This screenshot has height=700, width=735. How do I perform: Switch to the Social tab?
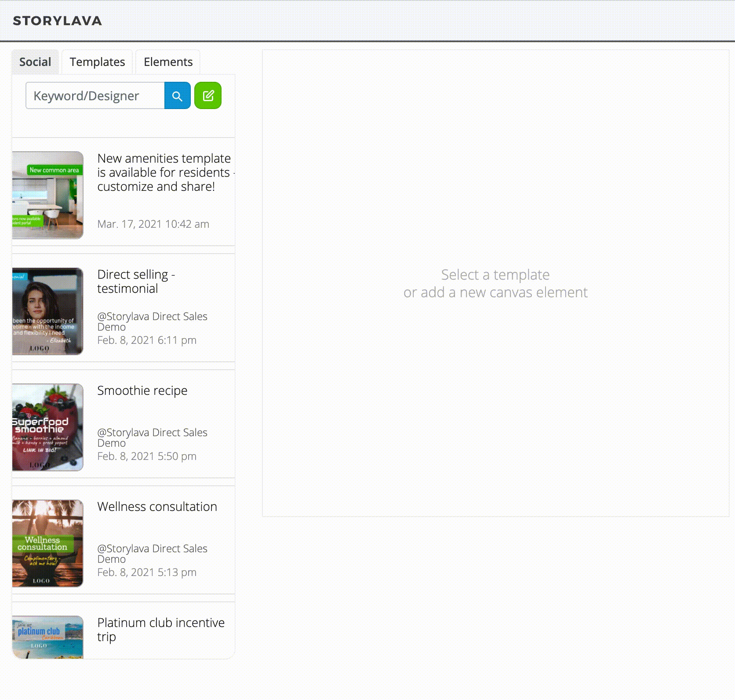[x=35, y=62]
